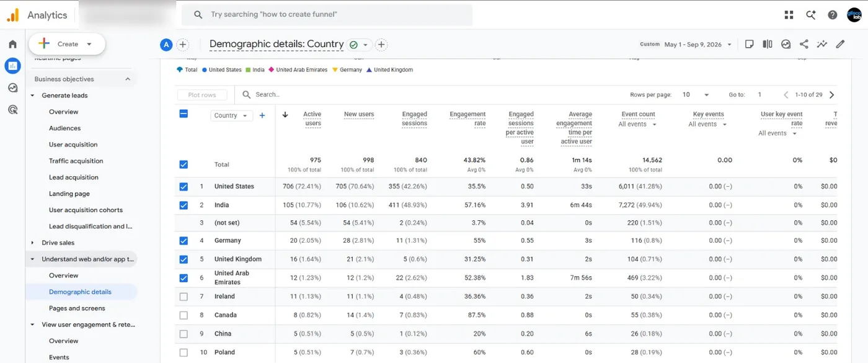Click the Germany legend swatch
Image resolution: width=868 pixels, height=363 pixels.
point(335,70)
